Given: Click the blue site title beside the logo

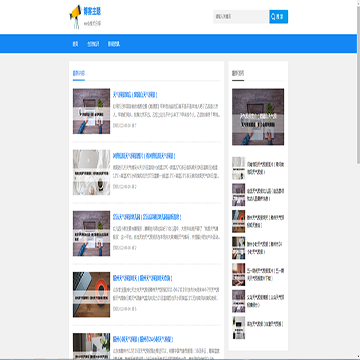Looking at the screenshot, I should pos(92,11).
